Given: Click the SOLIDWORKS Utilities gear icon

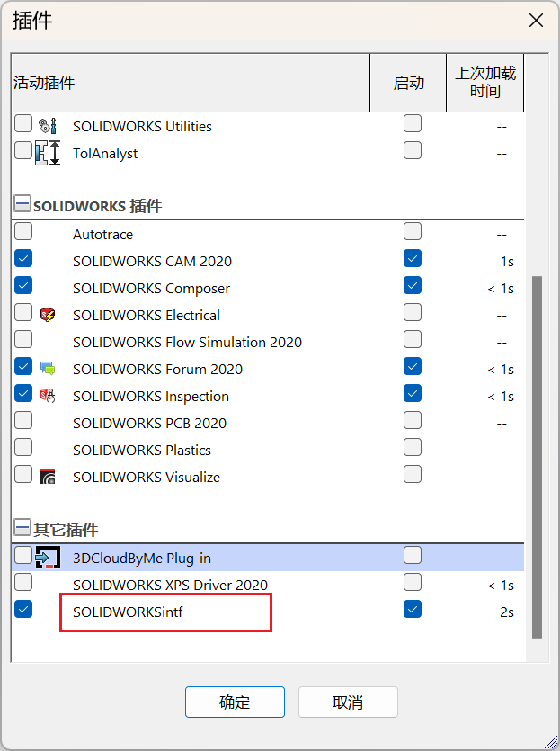Looking at the screenshot, I should (48, 126).
